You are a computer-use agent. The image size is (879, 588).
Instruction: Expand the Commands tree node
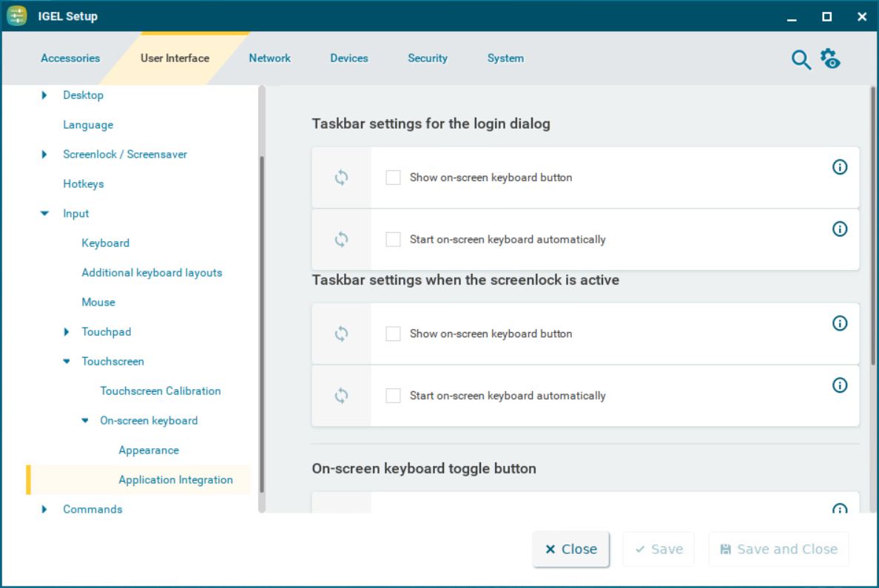pyautogui.click(x=44, y=510)
